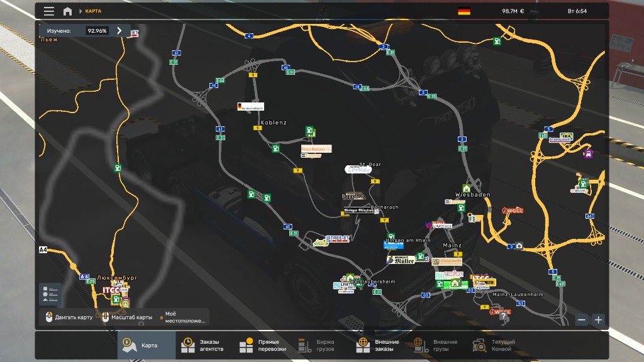
Task: Click the A4 road sign
Action: point(43,250)
